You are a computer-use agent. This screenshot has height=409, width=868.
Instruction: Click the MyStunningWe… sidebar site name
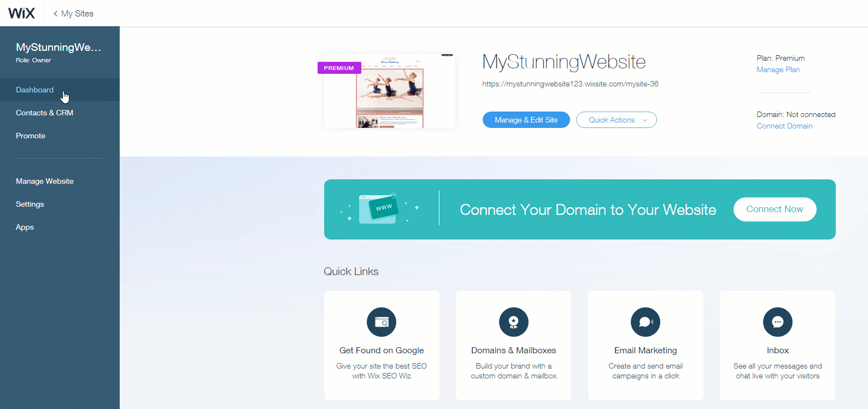(58, 48)
